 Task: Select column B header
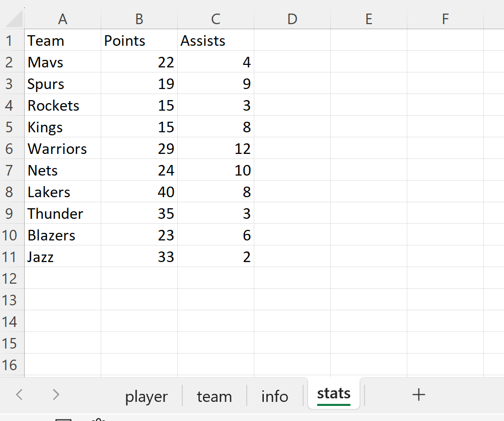(x=139, y=19)
